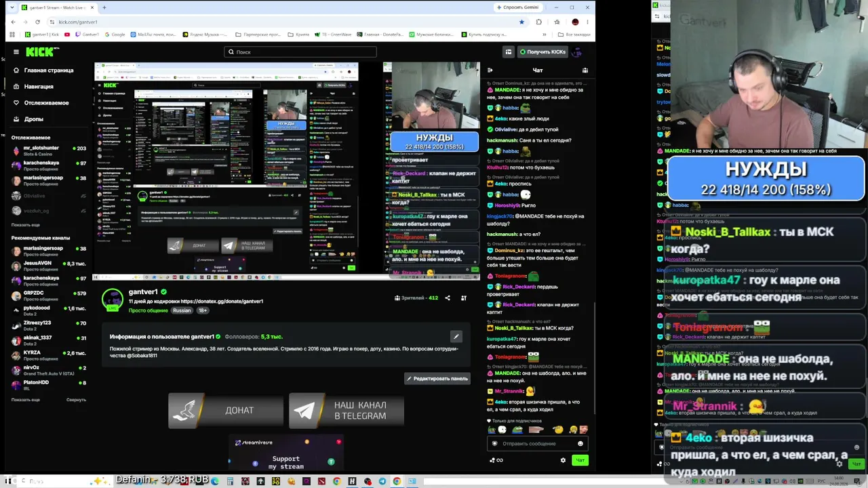Click gantver1 streamer avatar
The height and width of the screenshot is (488, 868).
(x=113, y=299)
